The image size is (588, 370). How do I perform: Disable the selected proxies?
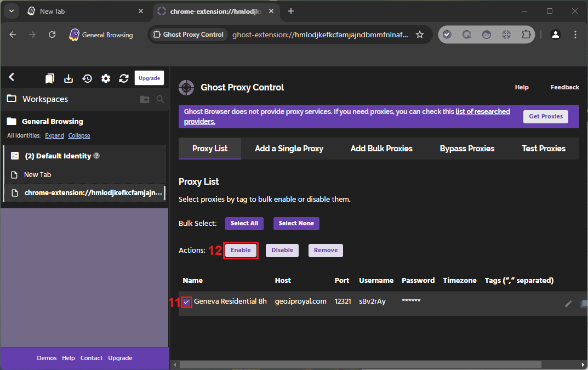(x=282, y=251)
